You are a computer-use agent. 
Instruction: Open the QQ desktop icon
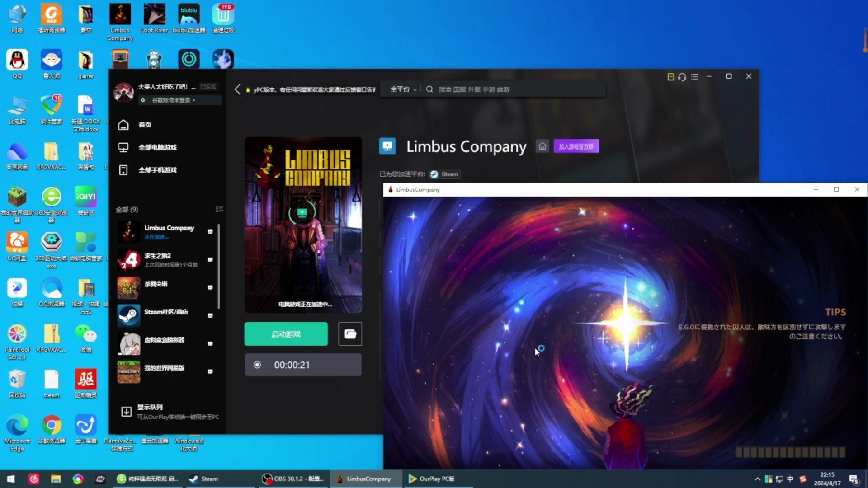point(17,64)
